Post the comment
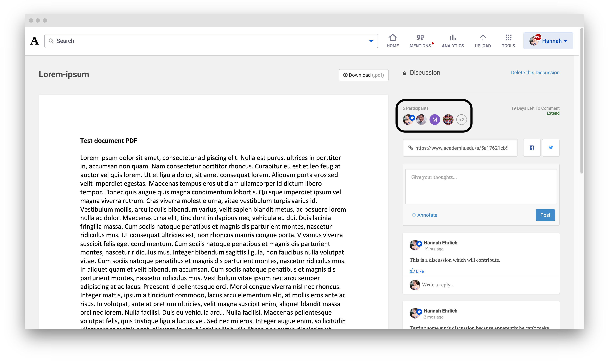 tap(545, 215)
